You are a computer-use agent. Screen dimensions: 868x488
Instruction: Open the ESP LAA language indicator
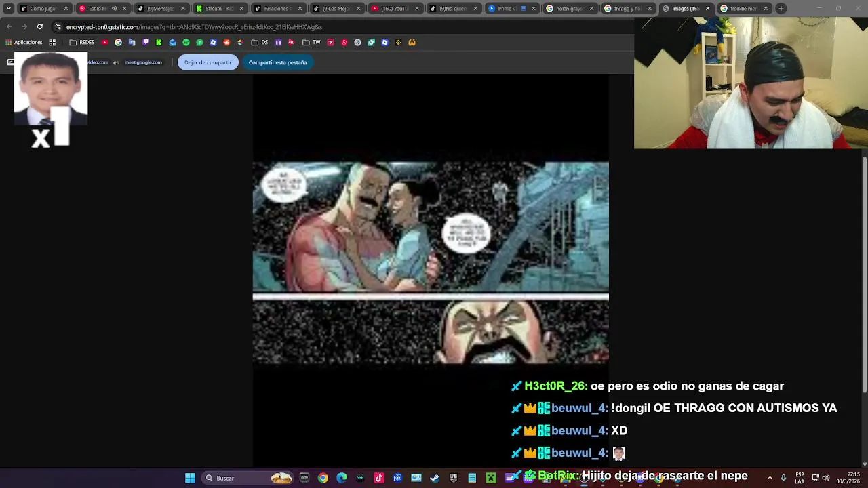800,478
